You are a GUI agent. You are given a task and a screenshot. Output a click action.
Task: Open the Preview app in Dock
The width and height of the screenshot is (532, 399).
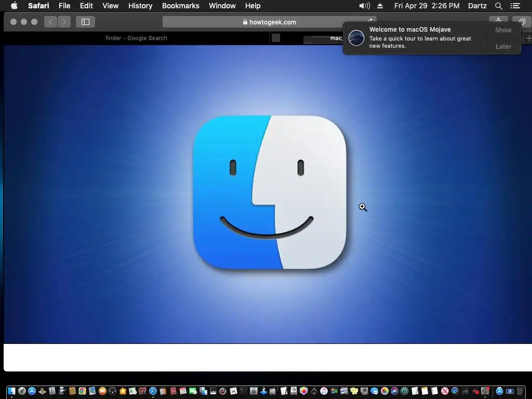coord(92,391)
